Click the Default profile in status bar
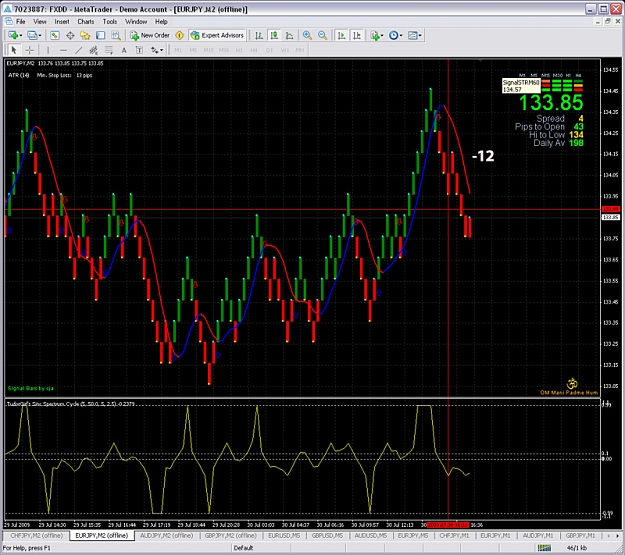Viewport: 625px width, 555px height. 244,548
